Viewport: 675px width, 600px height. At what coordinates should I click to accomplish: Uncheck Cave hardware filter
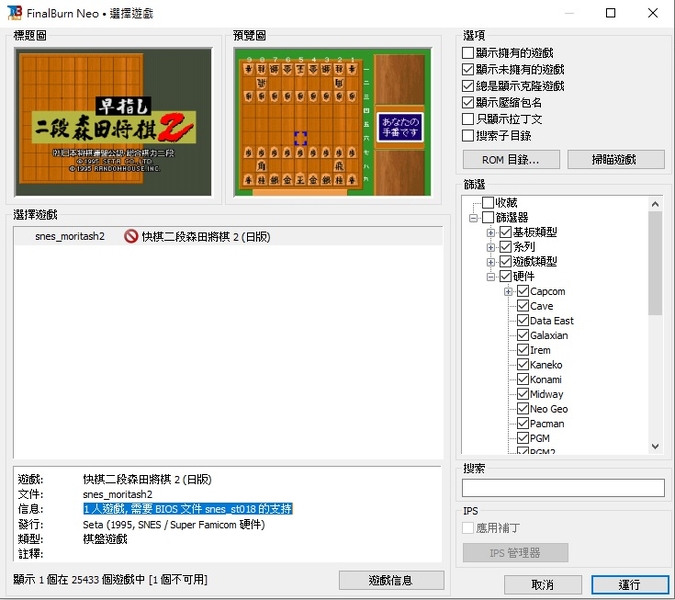[523, 306]
